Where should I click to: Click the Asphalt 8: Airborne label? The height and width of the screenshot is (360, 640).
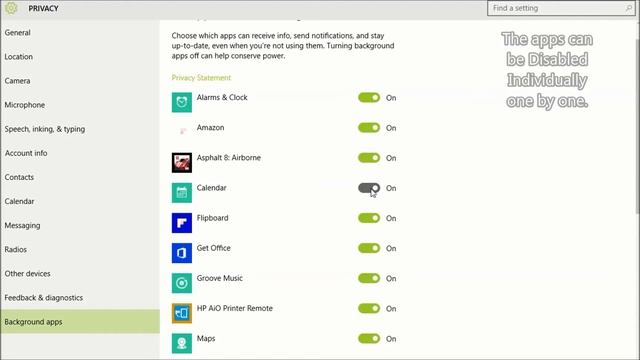(229, 158)
